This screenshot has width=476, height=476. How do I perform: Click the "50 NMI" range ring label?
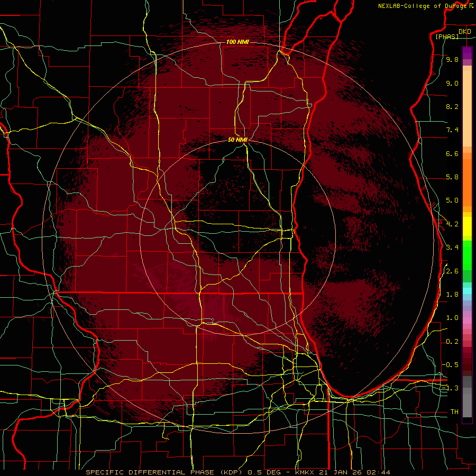(x=237, y=140)
